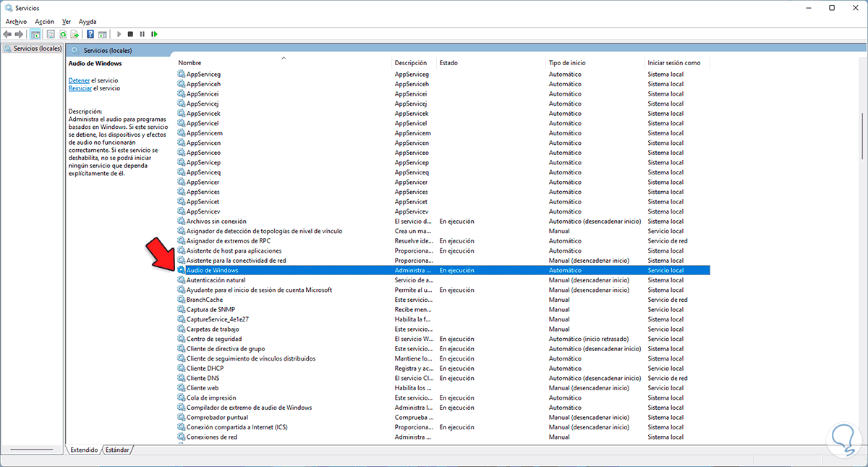This screenshot has width=868, height=467.
Task: Click 'En ejecución' status of Cola de impresión
Action: point(456,397)
